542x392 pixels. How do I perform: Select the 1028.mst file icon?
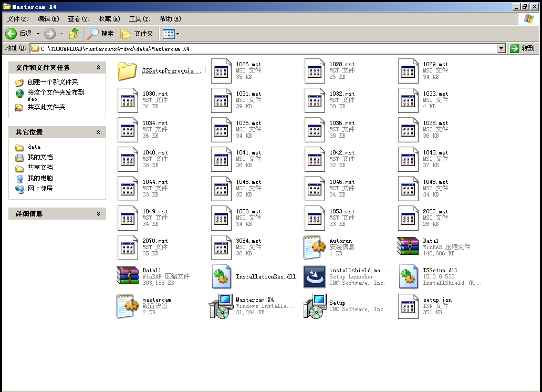pos(315,71)
